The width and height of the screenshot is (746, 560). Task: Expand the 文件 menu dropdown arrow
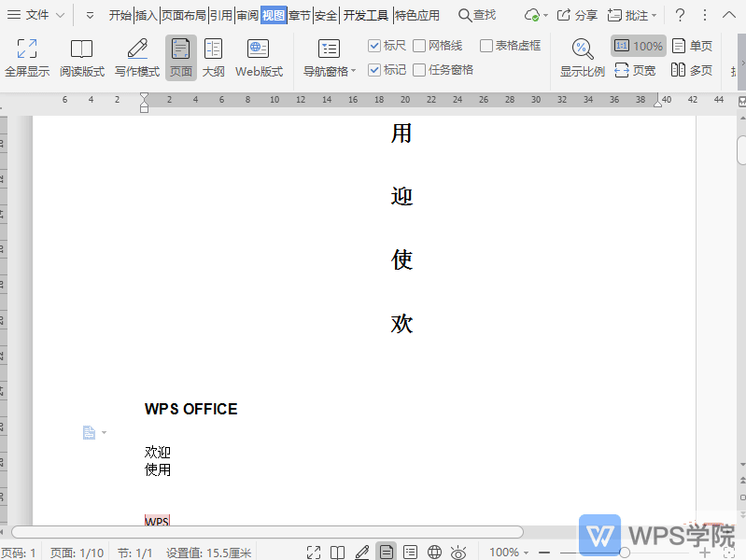tap(61, 15)
